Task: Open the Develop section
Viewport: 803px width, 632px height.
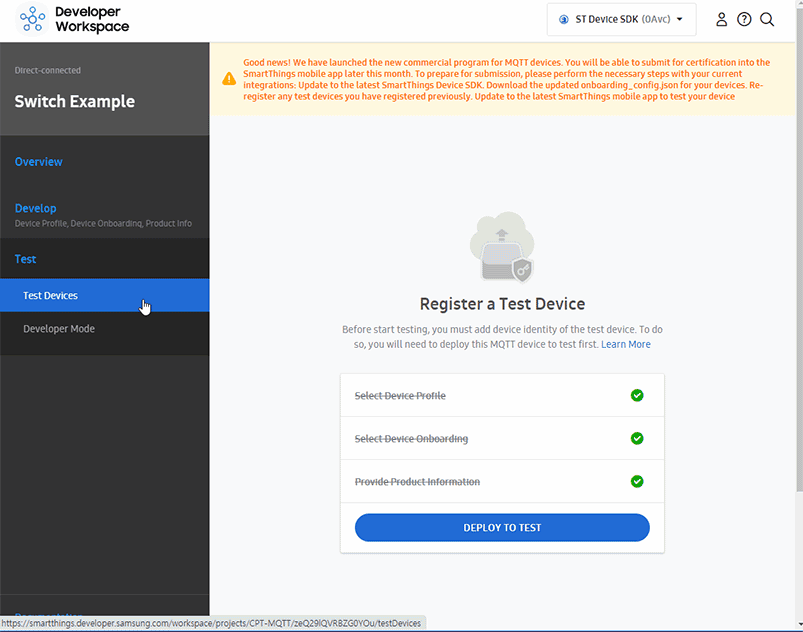Action: coord(35,208)
